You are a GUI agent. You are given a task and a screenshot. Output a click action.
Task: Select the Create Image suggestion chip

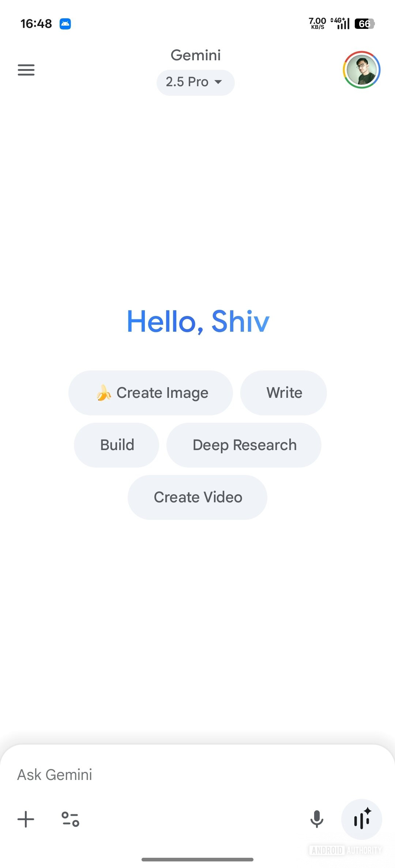[150, 393]
